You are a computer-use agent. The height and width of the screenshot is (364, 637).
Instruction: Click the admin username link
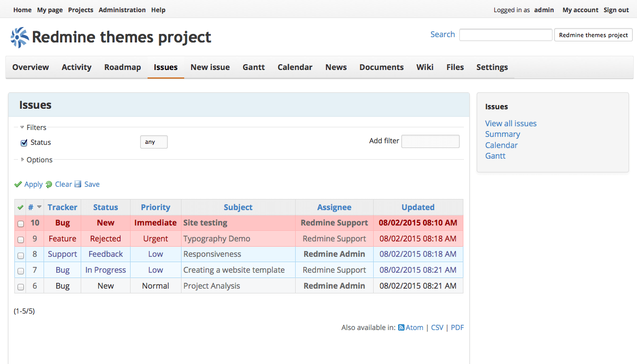point(544,10)
